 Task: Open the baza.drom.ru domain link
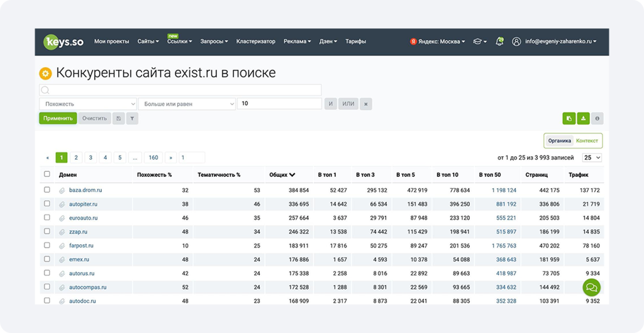(86, 190)
